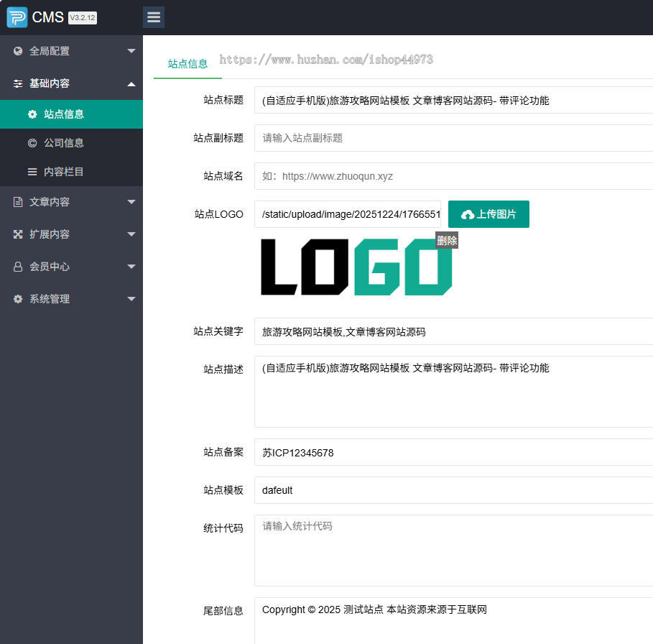Collapse the 基础内容 menu arrow
The width and height of the screenshot is (653, 644).
coord(131,83)
